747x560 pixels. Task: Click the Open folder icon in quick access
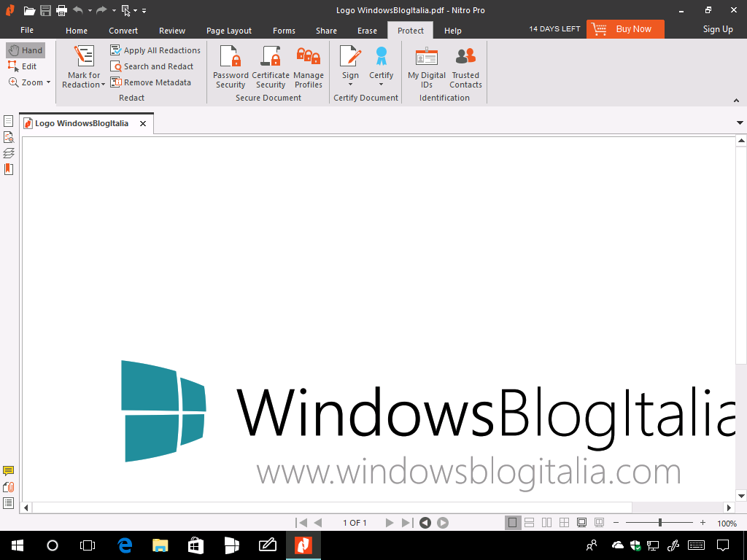tap(29, 10)
